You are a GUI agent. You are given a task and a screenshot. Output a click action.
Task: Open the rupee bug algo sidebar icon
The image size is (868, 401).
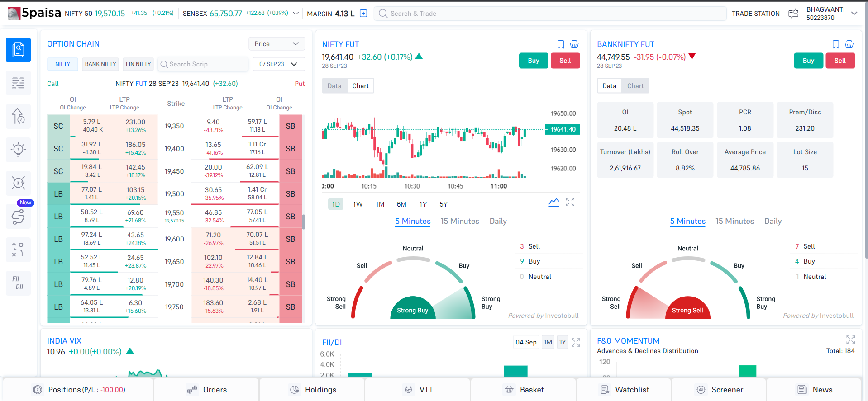tap(18, 183)
